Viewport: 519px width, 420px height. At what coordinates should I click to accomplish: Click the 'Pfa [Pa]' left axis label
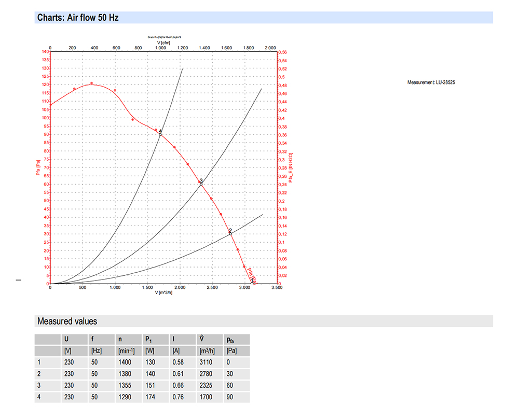point(38,167)
